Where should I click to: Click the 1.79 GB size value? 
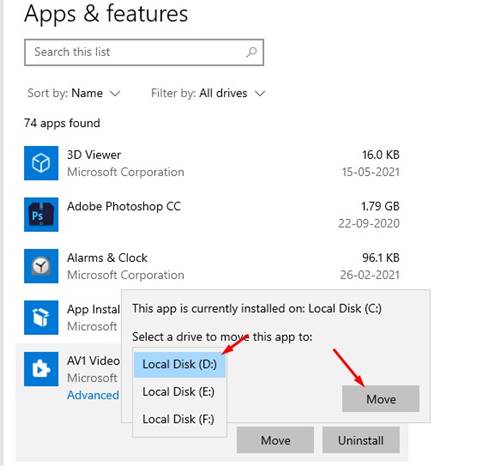pyautogui.click(x=380, y=206)
